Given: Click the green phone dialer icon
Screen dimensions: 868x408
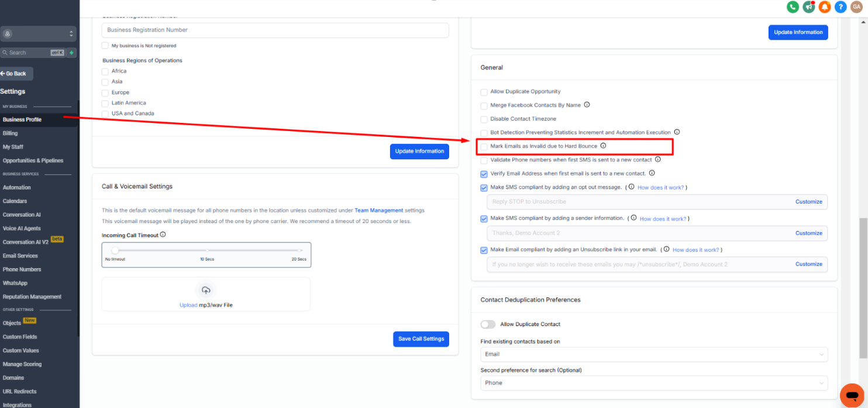Looking at the screenshot, I should pyautogui.click(x=793, y=7).
